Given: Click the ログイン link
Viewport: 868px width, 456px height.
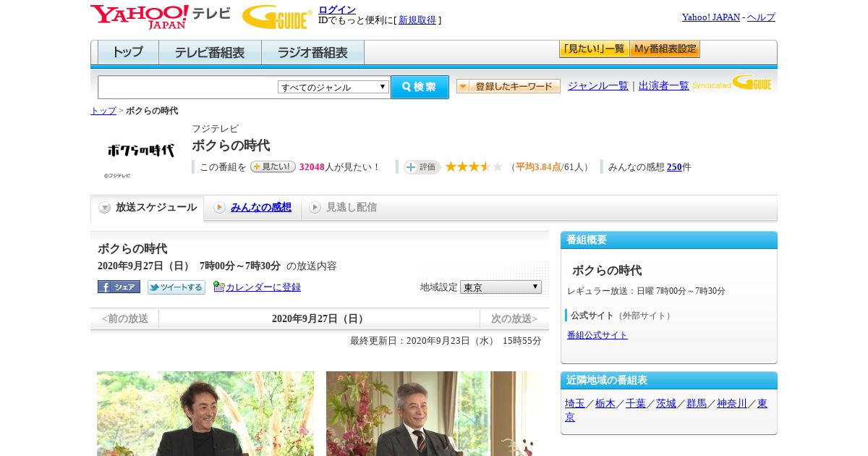Looking at the screenshot, I should [x=337, y=9].
